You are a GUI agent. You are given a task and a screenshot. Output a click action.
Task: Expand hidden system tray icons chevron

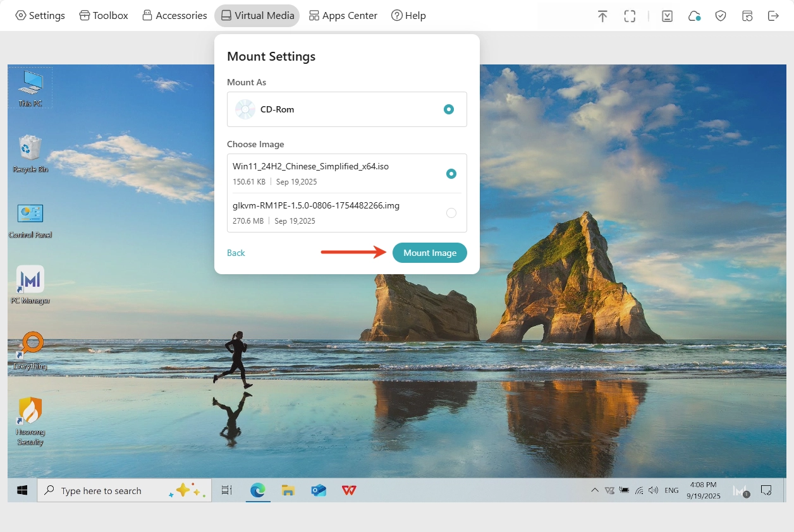tap(594, 490)
